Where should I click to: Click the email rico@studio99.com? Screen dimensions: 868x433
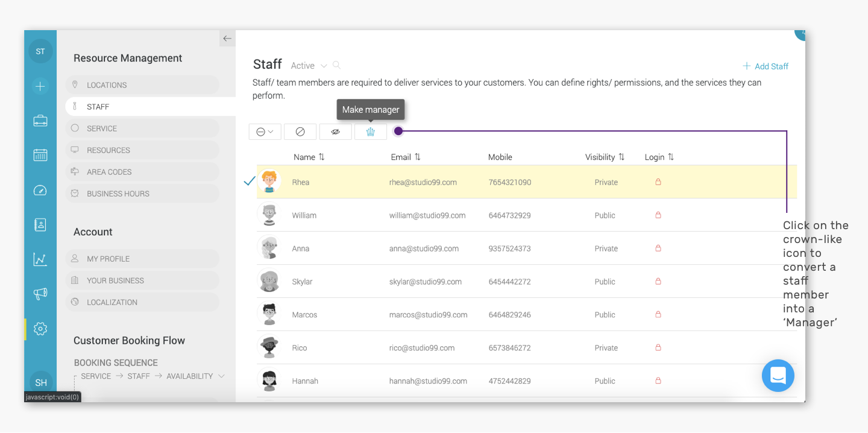tap(422, 348)
